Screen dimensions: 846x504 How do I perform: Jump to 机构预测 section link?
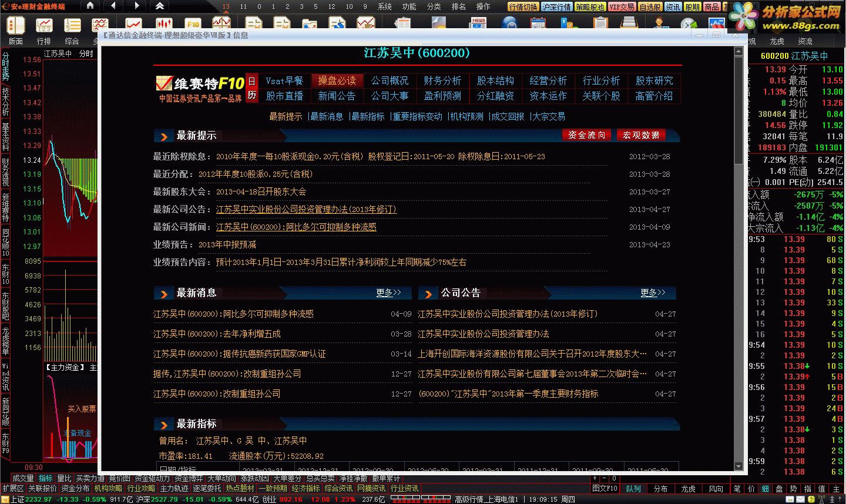[x=466, y=116]
